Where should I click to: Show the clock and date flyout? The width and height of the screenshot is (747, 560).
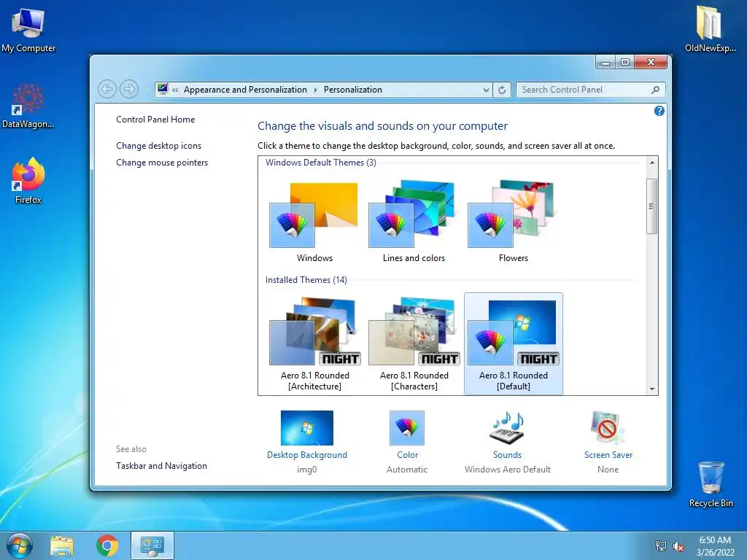click(715, 546)
